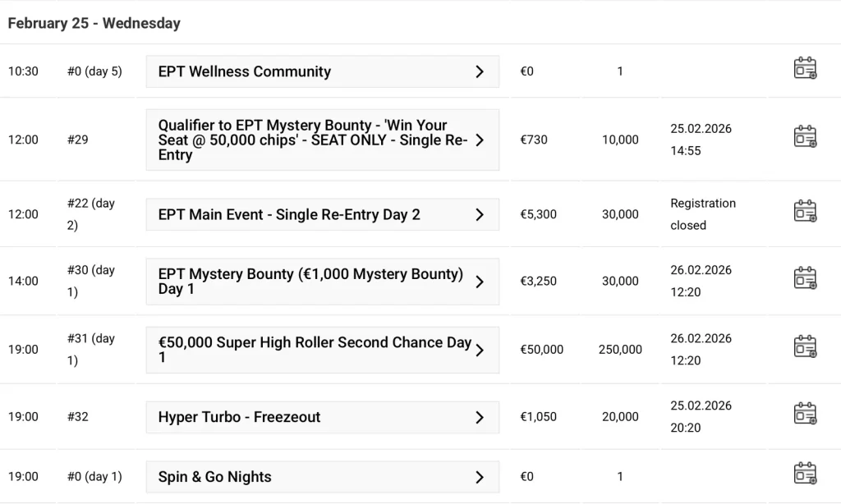This screenshot has height=504, width=841.
Task: Expand chevron on €50,000 Super High Roller
Action: click(480, 351)
